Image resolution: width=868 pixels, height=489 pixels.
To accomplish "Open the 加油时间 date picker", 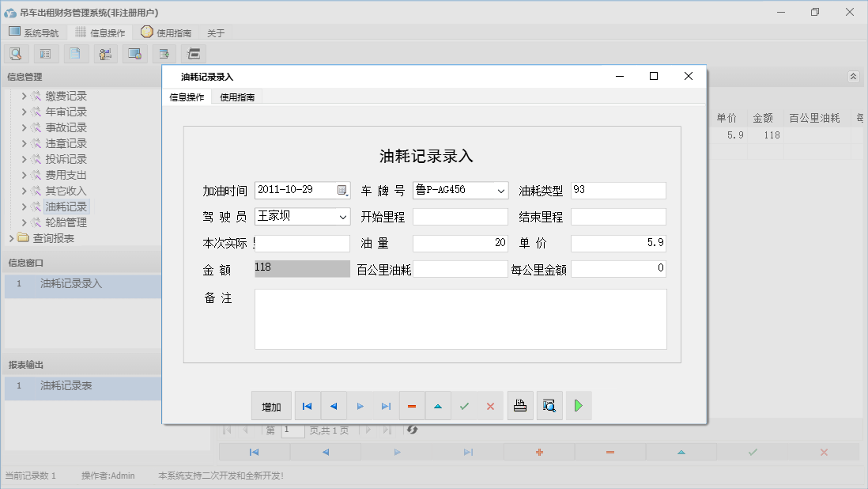I will click(342, 190).
